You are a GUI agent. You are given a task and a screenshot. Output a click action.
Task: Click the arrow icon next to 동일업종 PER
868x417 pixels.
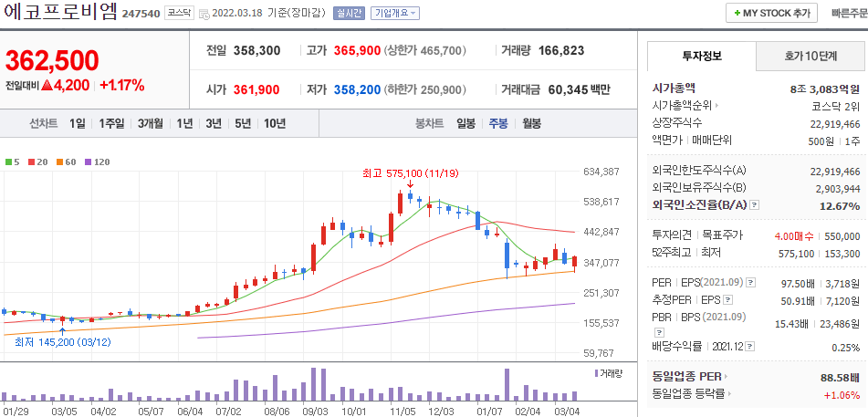pos(726,377)
